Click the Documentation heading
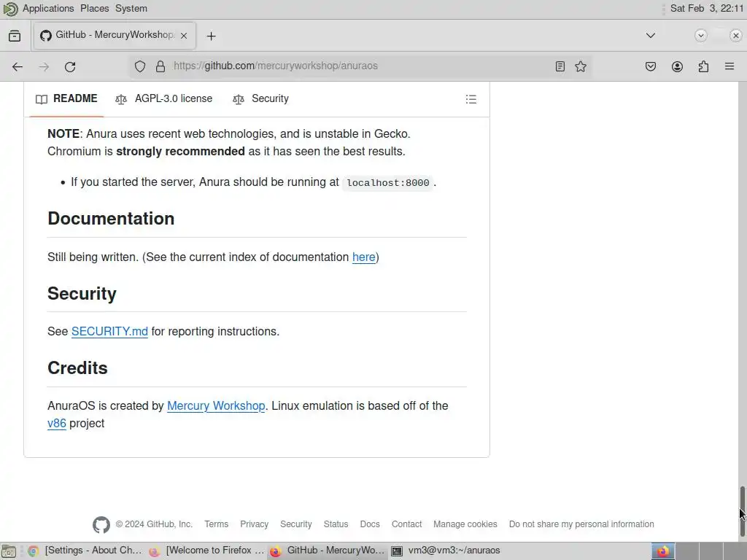Viewport: 747px width, 560px height. point(111,219)
